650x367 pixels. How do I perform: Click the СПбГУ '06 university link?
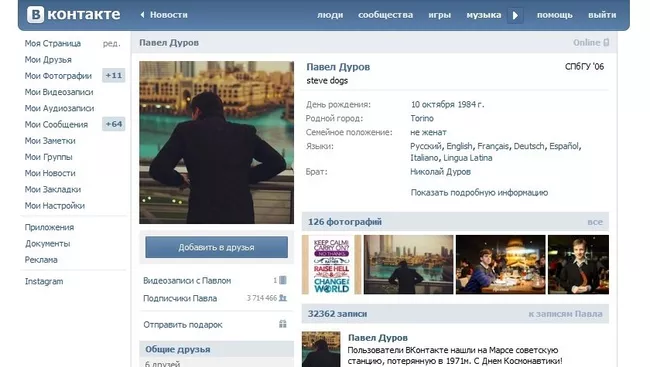pos(585,66)
